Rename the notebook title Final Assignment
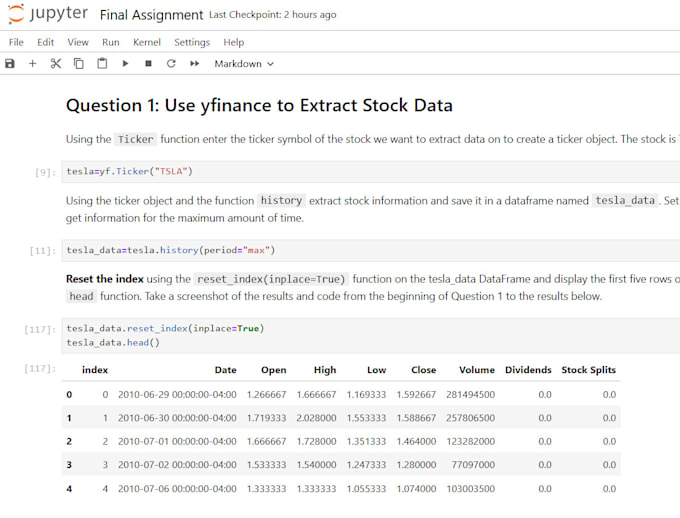Screen dimensions: 680x518 point(151,15)
